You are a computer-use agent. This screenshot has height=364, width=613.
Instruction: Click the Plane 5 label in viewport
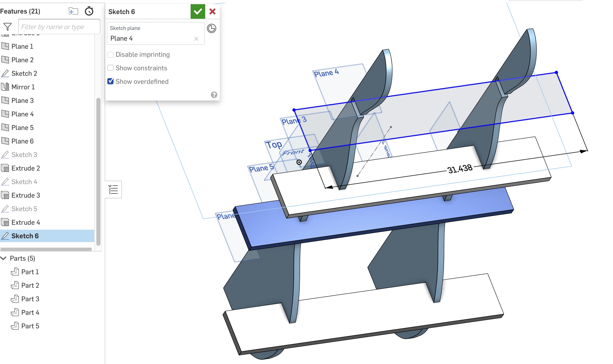[x=261, y=168]
